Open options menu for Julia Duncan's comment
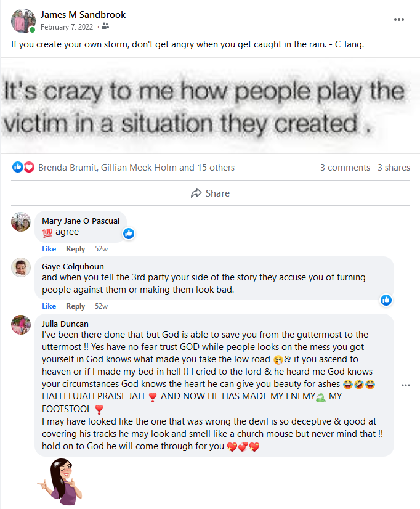The height and width of the screenshot is (509, 420). [406, 385]
